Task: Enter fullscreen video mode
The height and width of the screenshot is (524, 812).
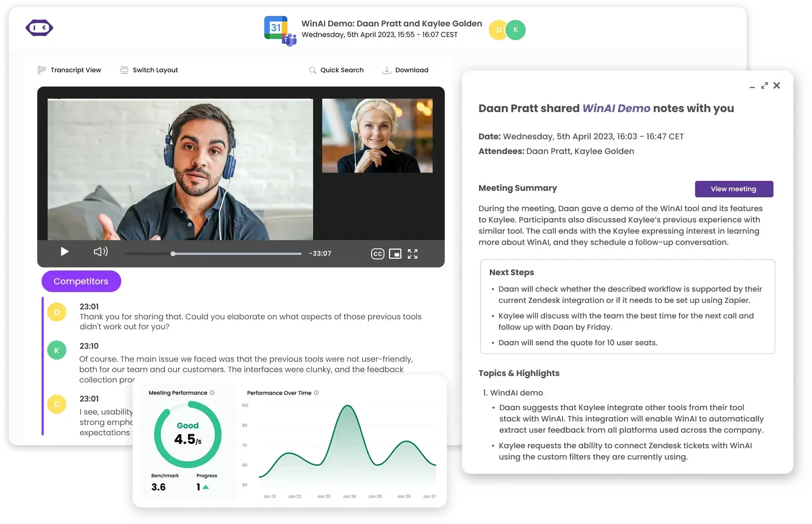Action: [x=413, y=254]
